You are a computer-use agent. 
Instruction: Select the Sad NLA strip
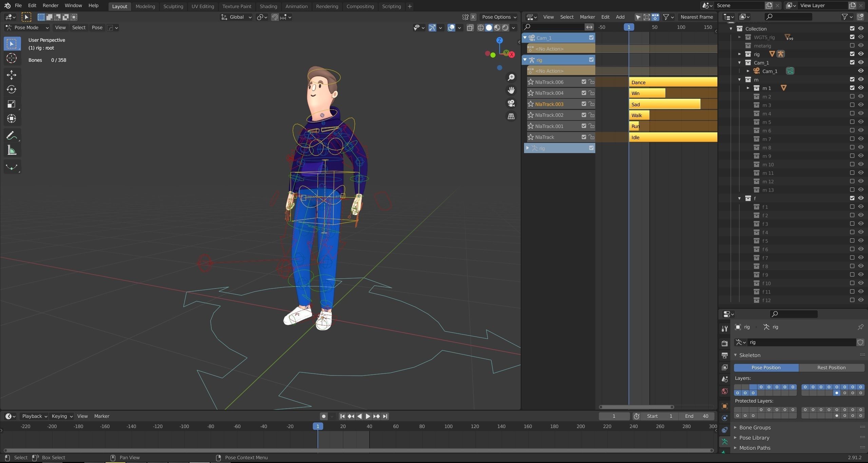tap(664, 104)
